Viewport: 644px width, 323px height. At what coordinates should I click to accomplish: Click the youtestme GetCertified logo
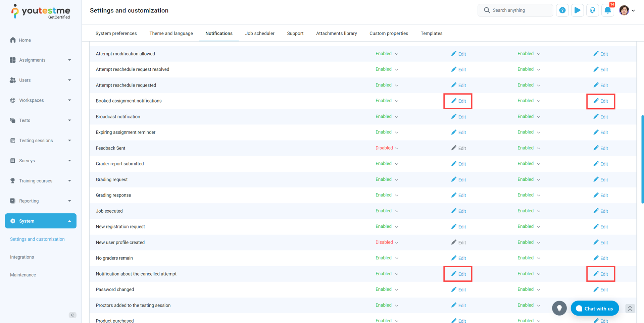click(41, 12)
